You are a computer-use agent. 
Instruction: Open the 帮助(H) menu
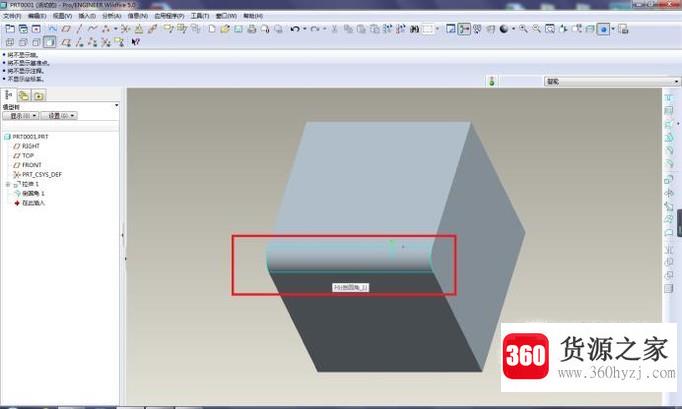click(253, 16)
